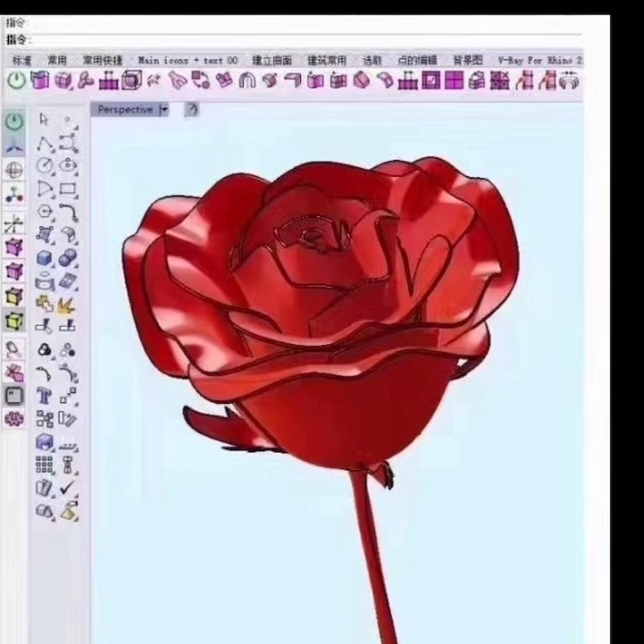Click the wireframe globe icon in sidebar
The height and width of the screenshot is (644, 644).
[15, 170]
